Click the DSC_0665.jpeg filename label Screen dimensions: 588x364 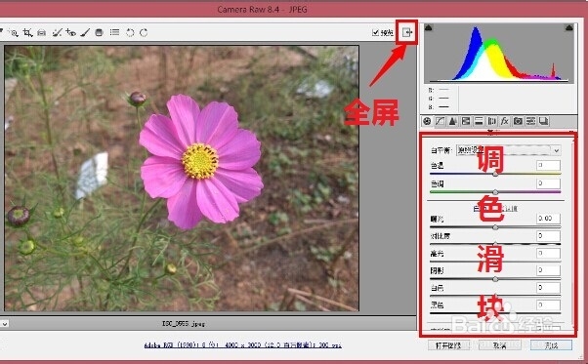(x=184, y=323)
